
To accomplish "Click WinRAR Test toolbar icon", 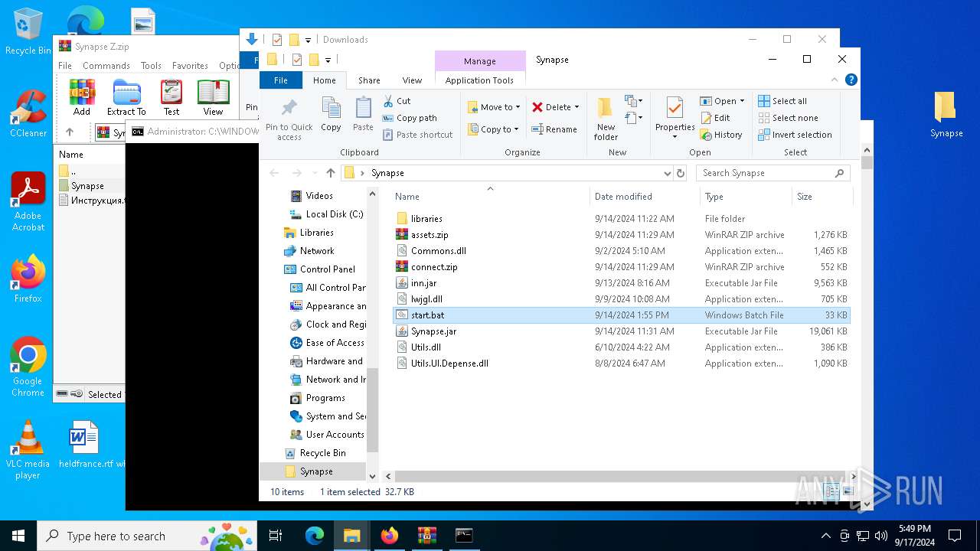I will (171, 97).
